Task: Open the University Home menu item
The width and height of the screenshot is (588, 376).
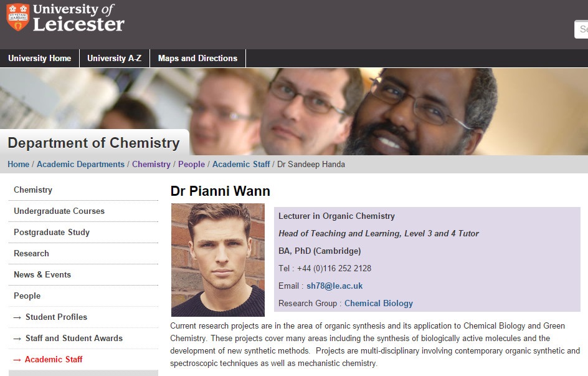Action: click(x=39, y=58)
